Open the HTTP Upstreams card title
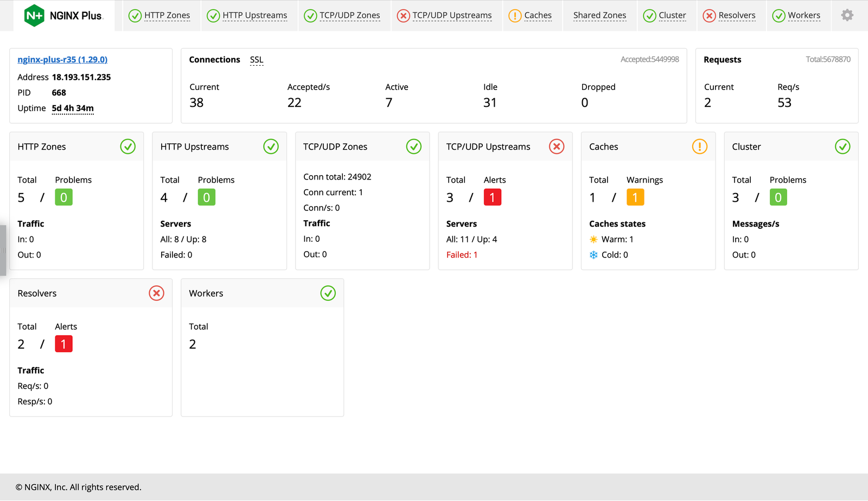The image size is (868, 501). pos(195,147)
